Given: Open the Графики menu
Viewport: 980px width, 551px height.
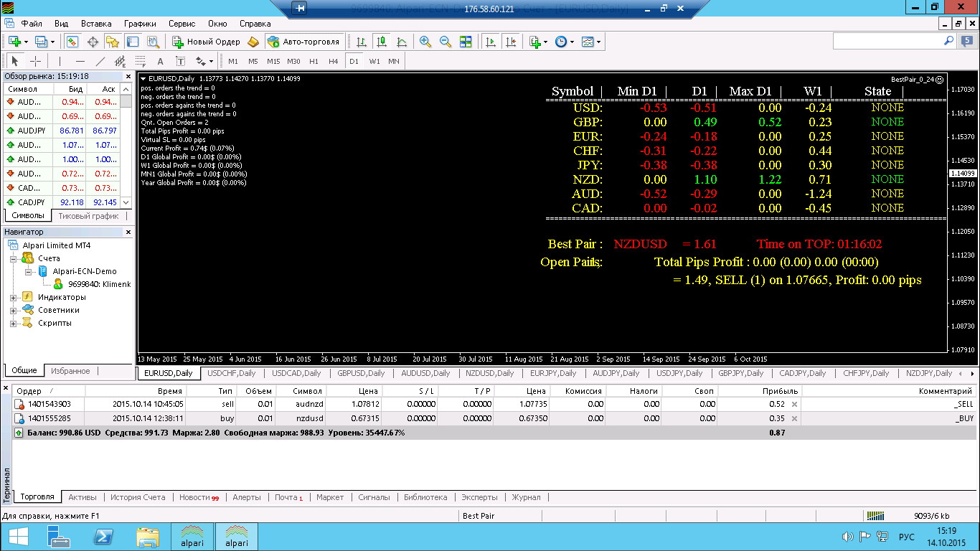Looking at the screenshot, I should pyautogui.click(x=140, y=24).
